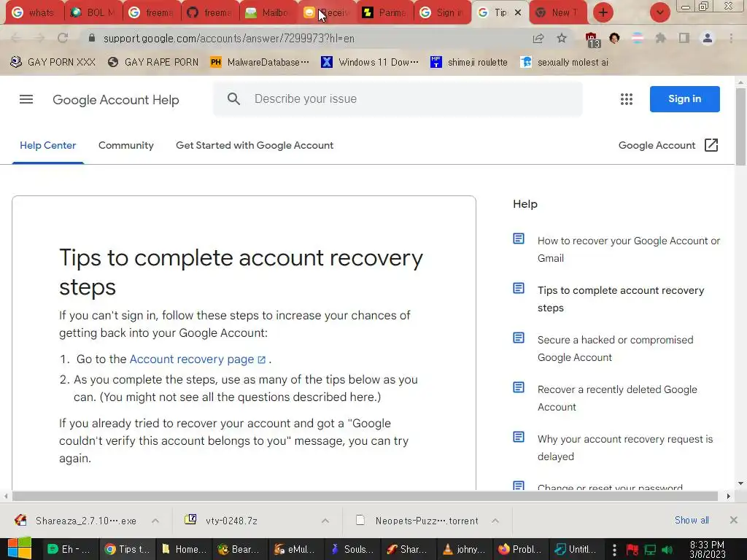The width and height of the screenshot is (747, 560).
Task: Click the Google Account external link icon
Action: tap(711, 145)
